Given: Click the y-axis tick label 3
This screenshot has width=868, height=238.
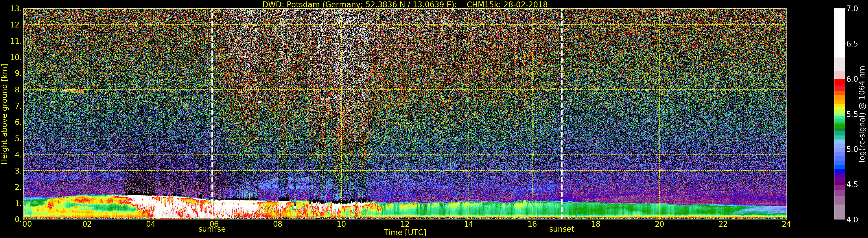Looking at the screenshot, I should [x=18, y=171].
